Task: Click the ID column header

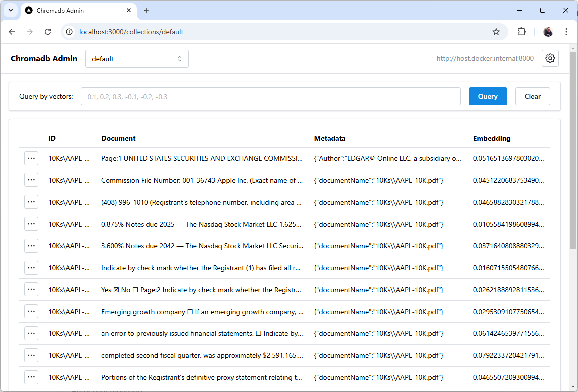Action: (x=52, y=138)
